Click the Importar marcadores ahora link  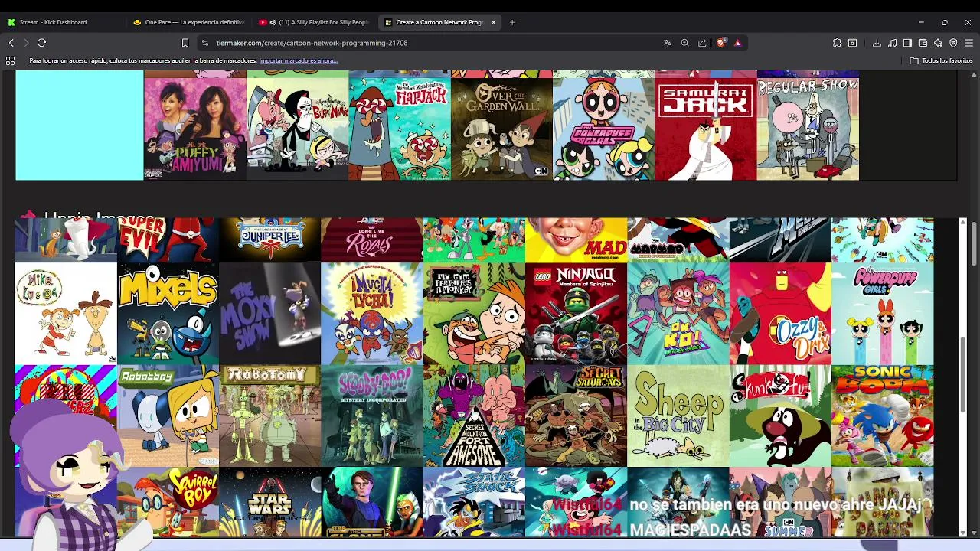pyautogui.click(x=298, y=60)
